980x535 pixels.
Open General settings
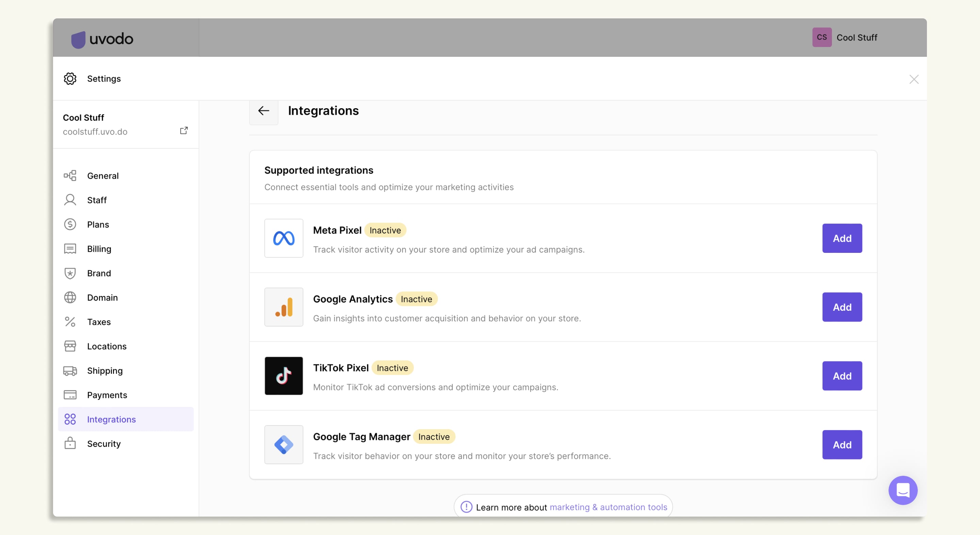[103, 176]
